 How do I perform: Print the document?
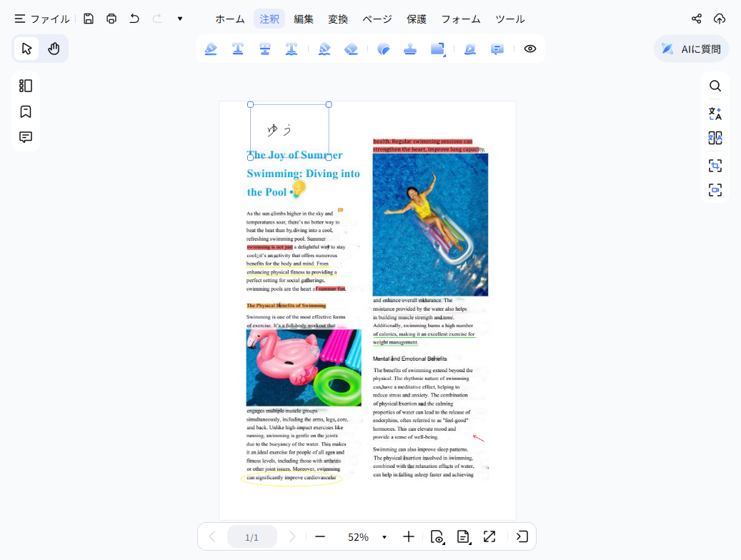(111, 19)
